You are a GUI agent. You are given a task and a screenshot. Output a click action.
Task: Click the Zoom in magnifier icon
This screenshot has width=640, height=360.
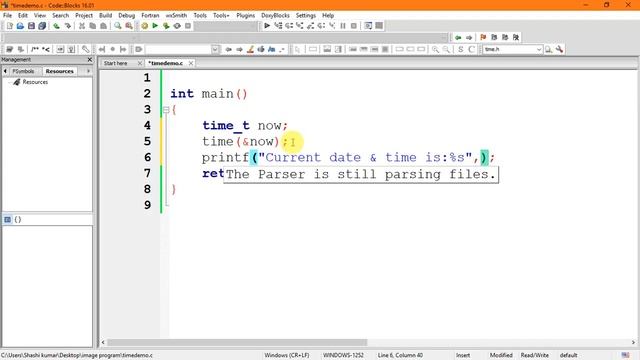pyautogui.click(x=436, y=49)
